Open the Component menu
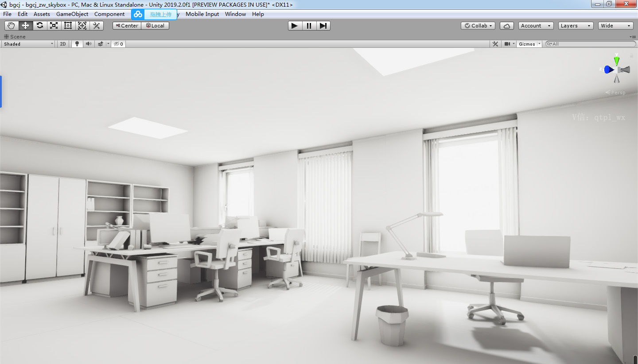The height and width of the screenshot is (364, 638). coord(109,14)
